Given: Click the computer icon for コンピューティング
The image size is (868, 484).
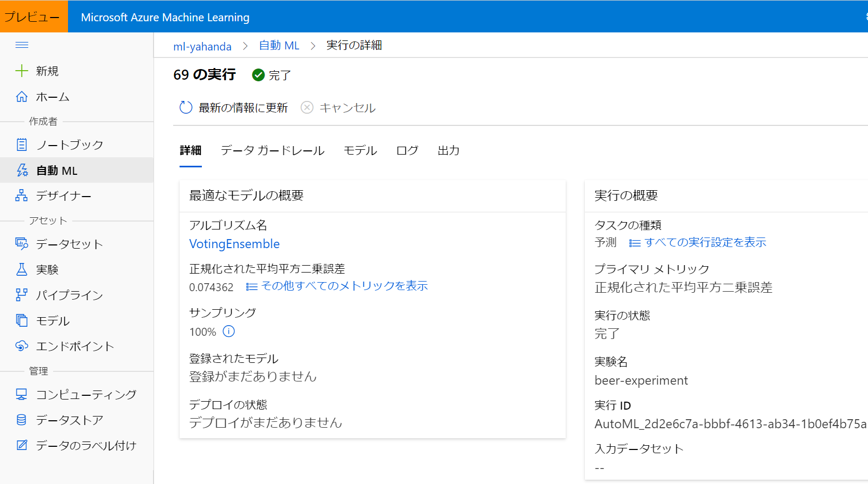Looking at the screenshot, I should click(22, 394).
